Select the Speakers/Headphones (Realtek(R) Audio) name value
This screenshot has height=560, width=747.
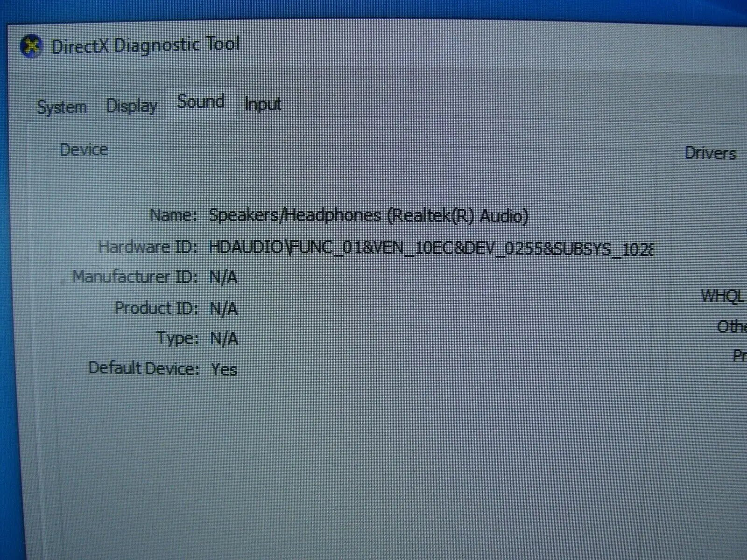pyautogui.click(x=368, y=216)
